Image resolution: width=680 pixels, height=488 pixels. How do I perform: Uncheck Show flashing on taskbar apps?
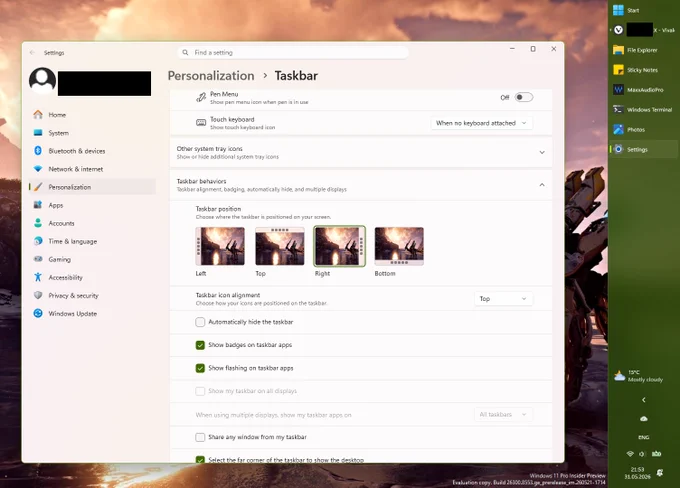tap(200, 368)
